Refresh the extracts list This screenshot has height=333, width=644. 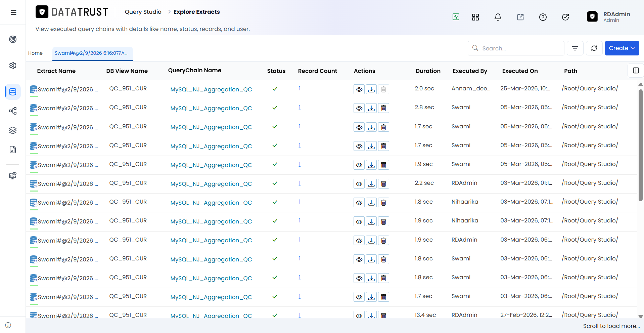594,48
